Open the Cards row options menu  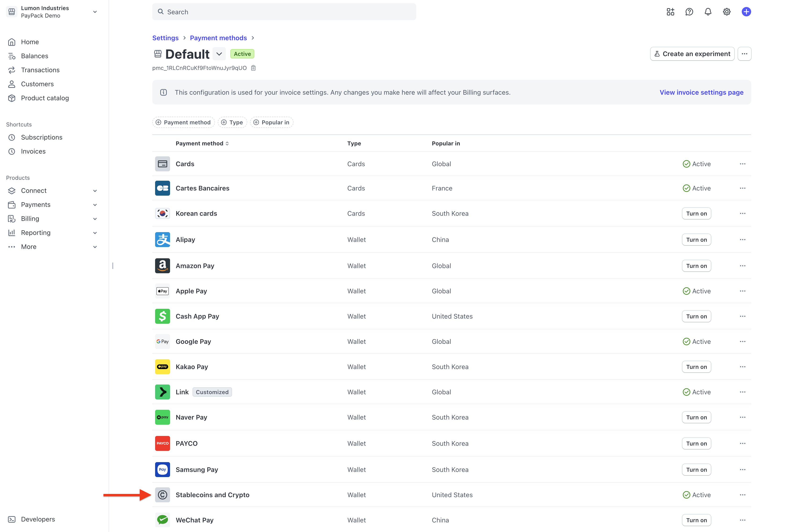[x=743, y=164]
